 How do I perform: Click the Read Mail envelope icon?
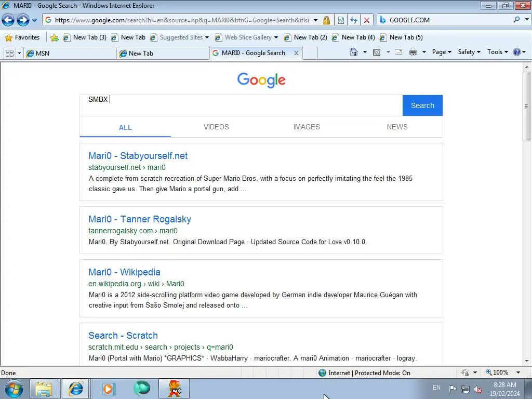click(x=398, y=52)
